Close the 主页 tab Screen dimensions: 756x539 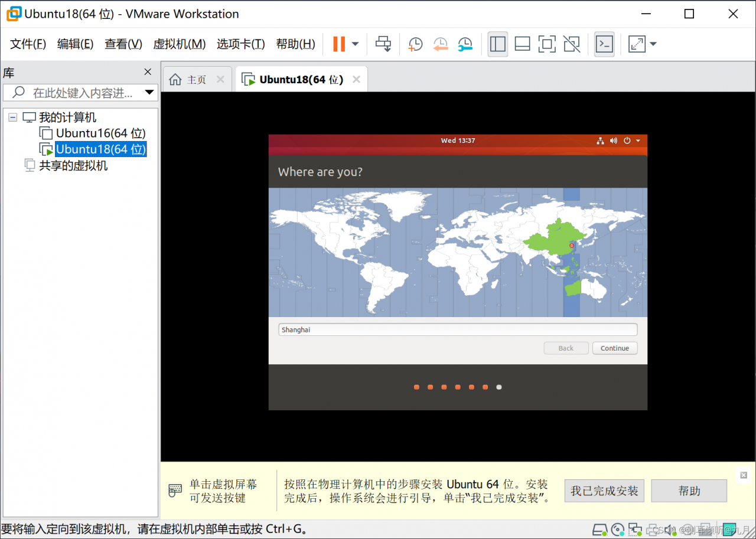[x=220, y=80]
